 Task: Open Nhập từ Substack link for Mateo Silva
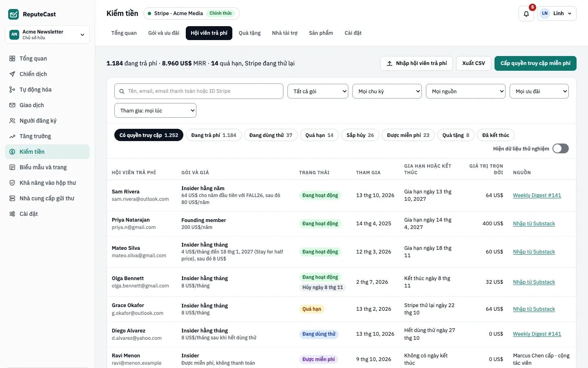coord(534,252)
